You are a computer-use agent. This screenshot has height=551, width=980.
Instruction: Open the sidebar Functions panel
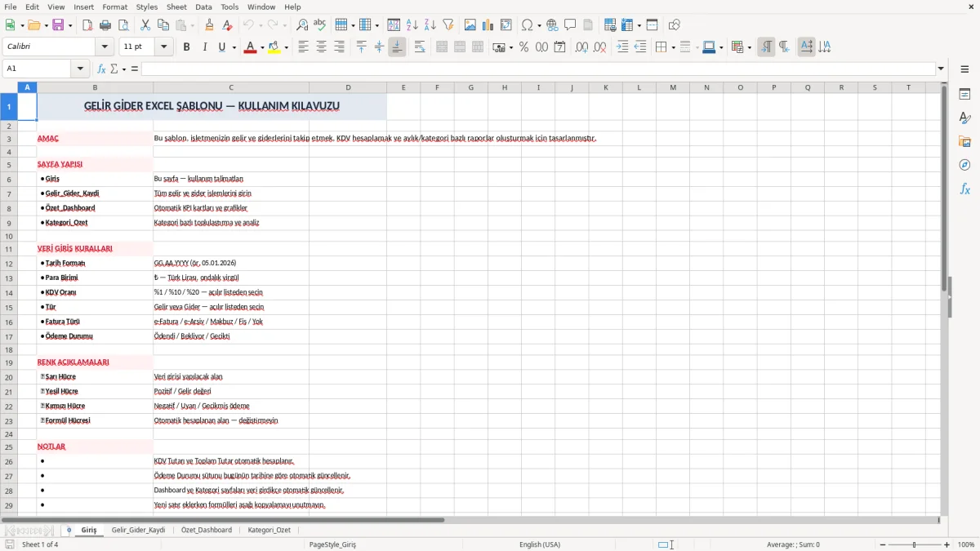(x=964, y=189)
